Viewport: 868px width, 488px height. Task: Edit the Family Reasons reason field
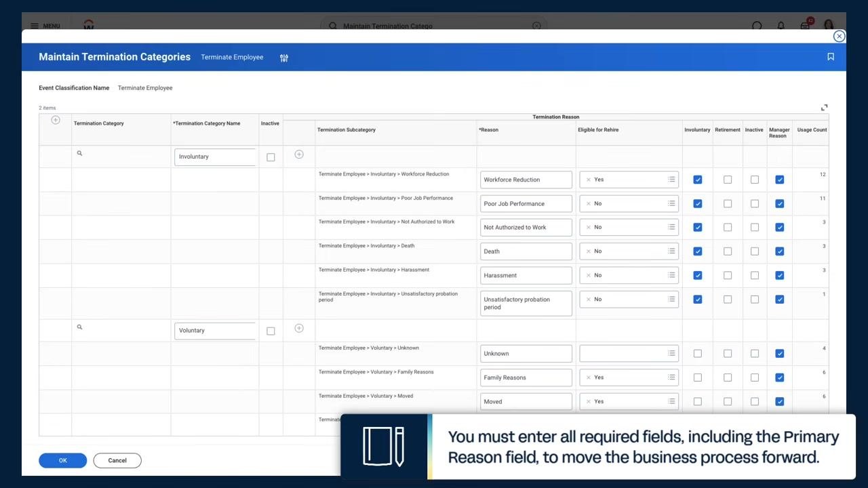click(x=526, y=378)
